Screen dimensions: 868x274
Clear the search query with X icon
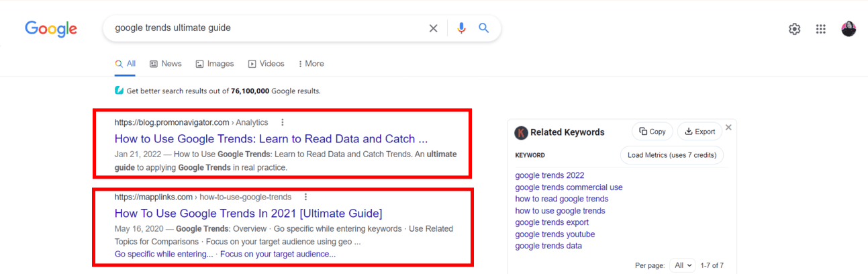point(434,28)
